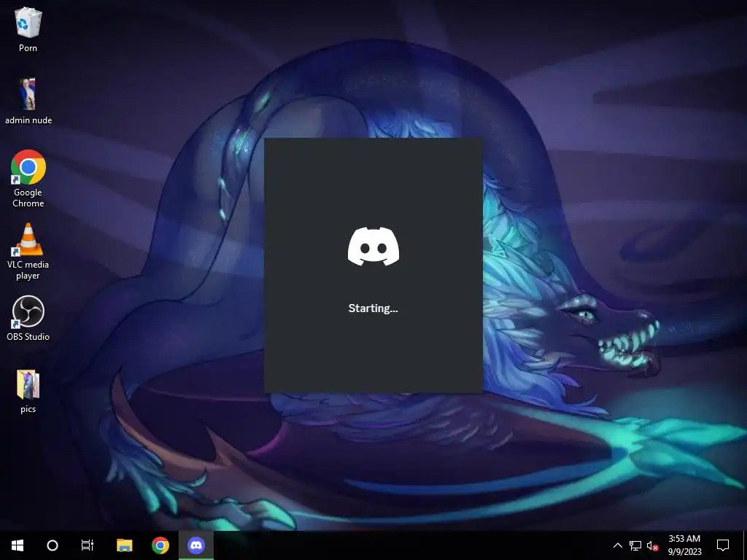This screenshot has width=747, height=560.
Task: Show hidden system tray icons
Action: click(x=617, y=545)
